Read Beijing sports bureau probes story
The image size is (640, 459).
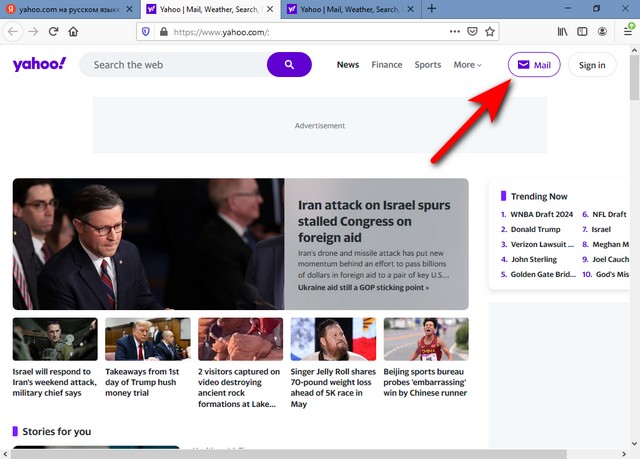[425, 382]
